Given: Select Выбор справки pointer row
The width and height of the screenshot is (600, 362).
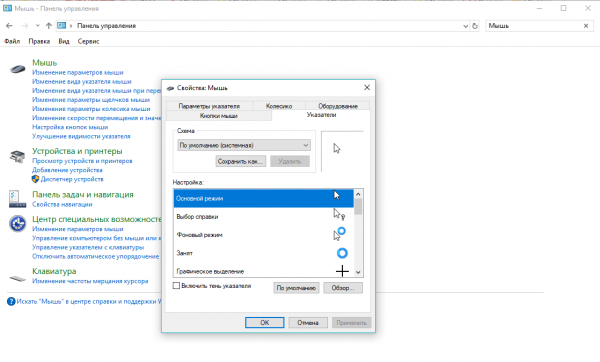Looking at the screenshot, I should (x=263, y=217).
